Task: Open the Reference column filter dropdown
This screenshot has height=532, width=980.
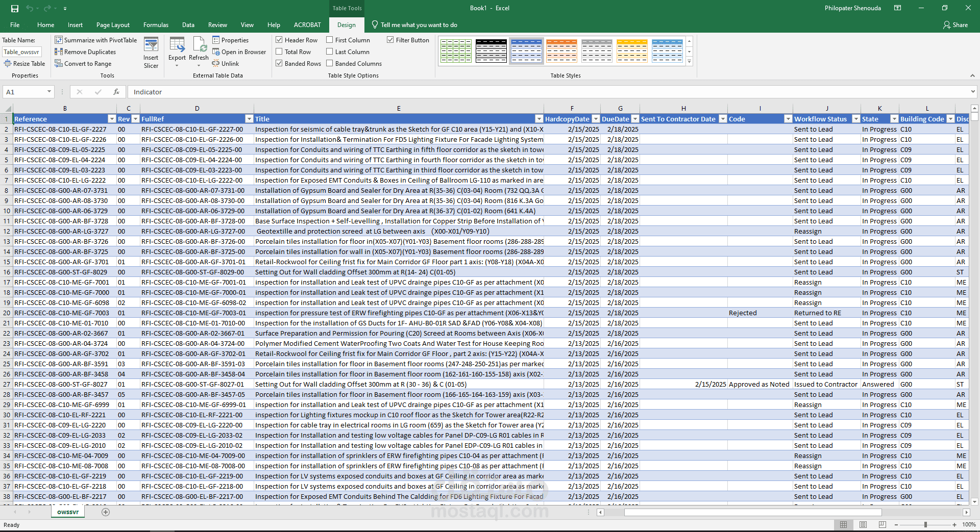Action: (112, 119)
